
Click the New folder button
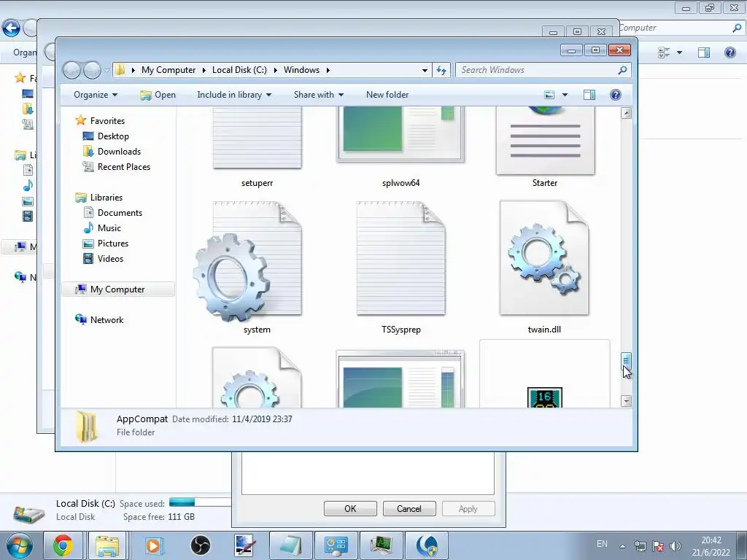coord(387,95)
